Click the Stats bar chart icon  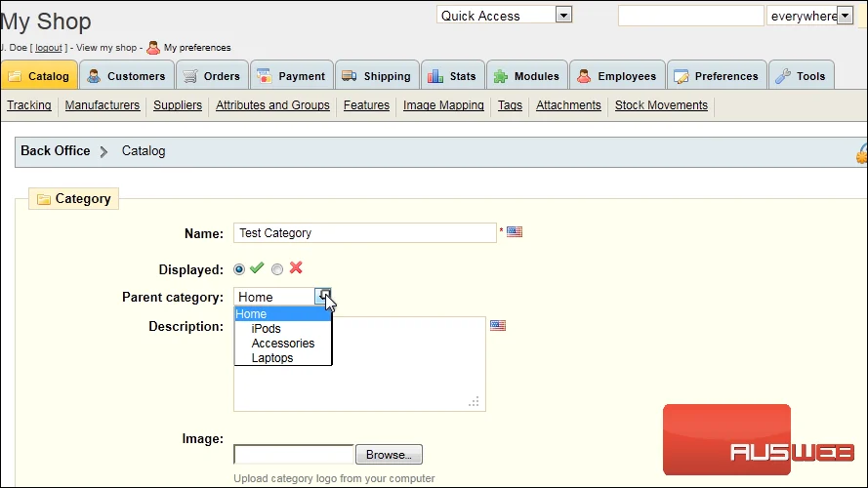[x=435, y=76]
